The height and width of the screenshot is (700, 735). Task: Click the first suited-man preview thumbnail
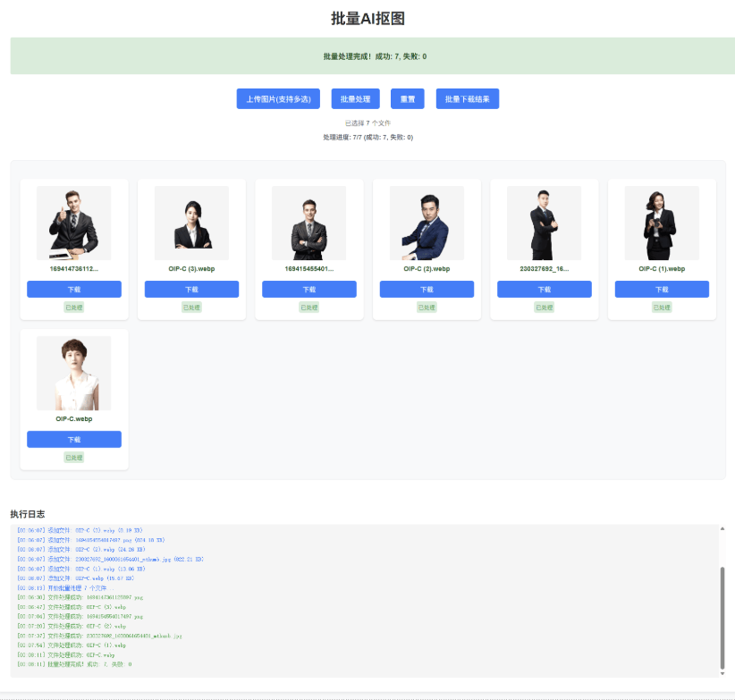[x=73, y=222]
